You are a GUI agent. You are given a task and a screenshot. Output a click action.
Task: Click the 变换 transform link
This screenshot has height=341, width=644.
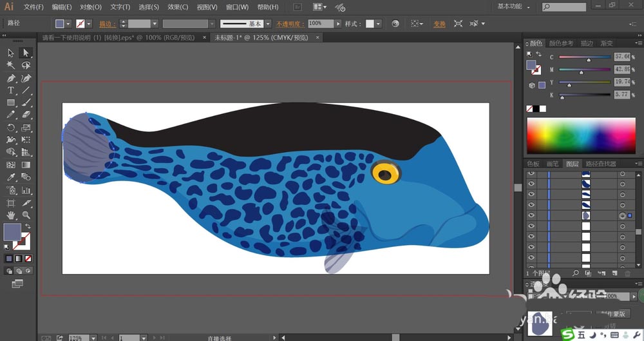439,23
